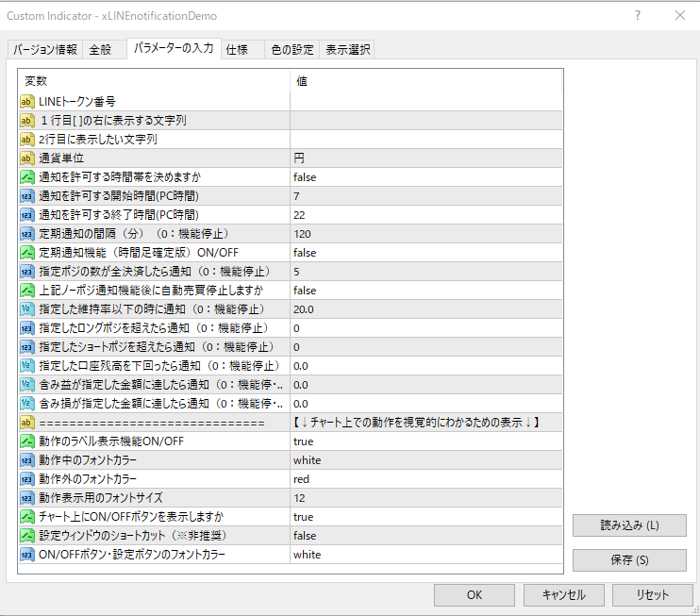Select false value for 定期通知機能（時間足確定版）ON/OFF
This screenshot has height=616, width=700.
tap(426, 253)
